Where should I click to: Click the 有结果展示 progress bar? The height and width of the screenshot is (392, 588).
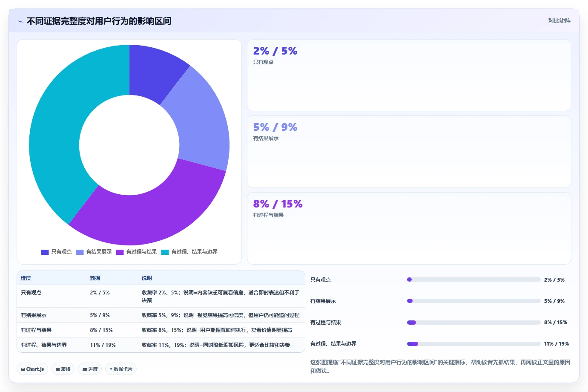click(474, 301)
